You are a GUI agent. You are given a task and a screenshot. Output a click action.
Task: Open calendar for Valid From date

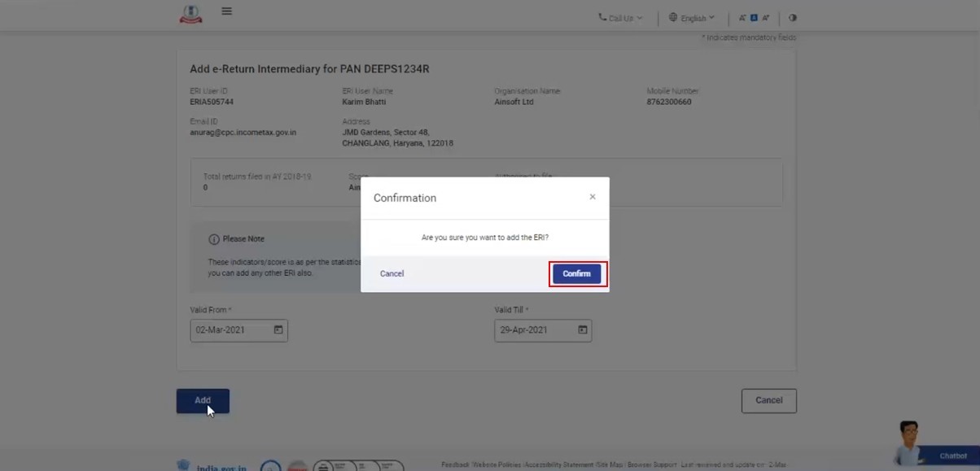[x=278, y=330]
